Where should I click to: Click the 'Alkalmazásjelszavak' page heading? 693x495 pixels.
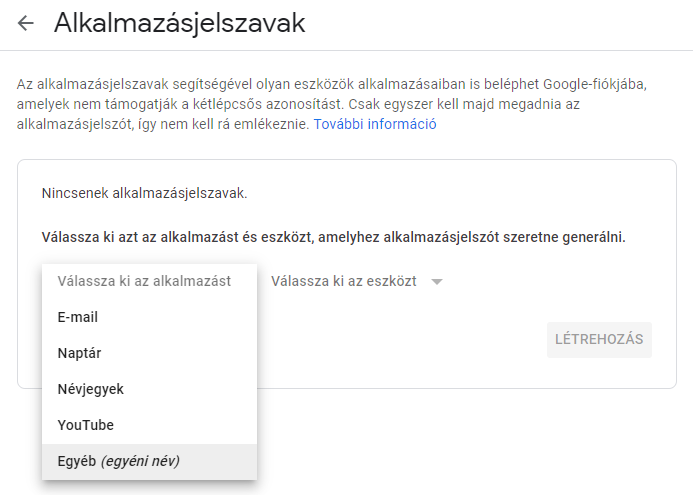pos(179,24)
